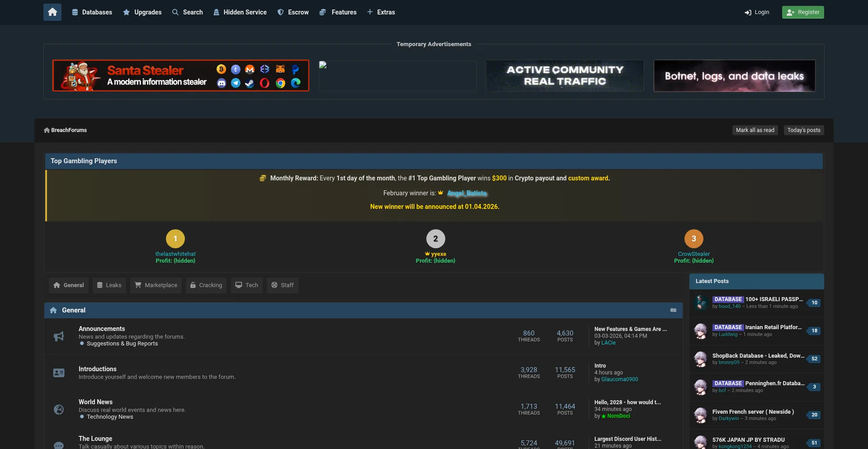Switch to the Cracking tab
Screen dimensions: 868x449
206,285
